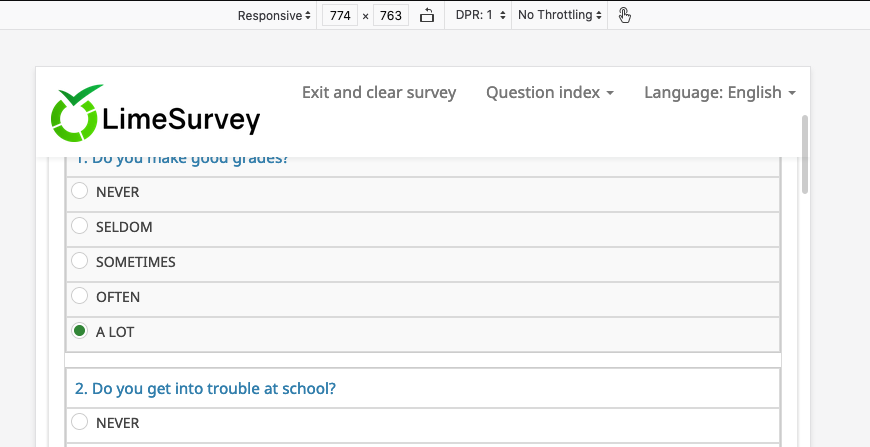
Task: Open the Language: English menu
Action: coord(720,92)
